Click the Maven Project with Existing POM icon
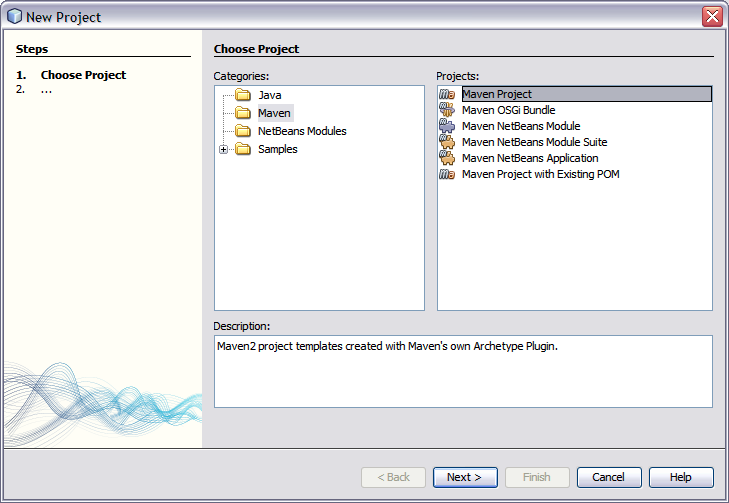 [x=447, y=174]
